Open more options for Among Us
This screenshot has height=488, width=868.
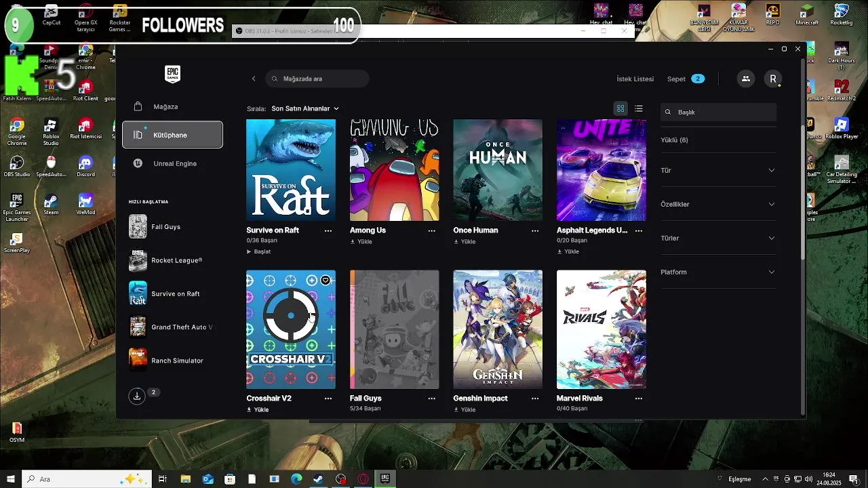[x=431, y=230]
